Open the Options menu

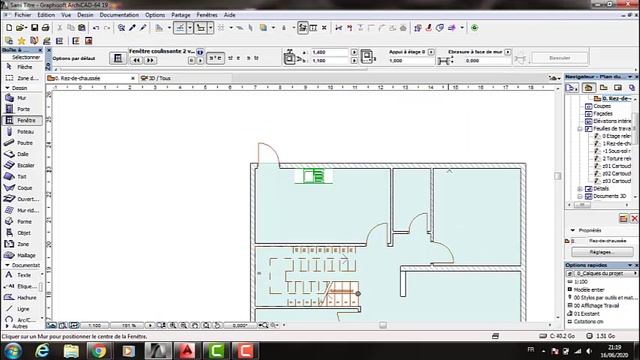point(155,15)
